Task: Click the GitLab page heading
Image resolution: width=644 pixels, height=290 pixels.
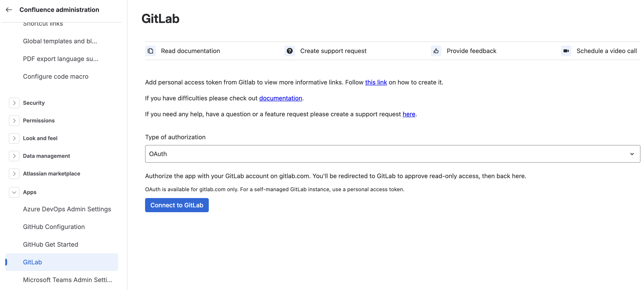Action: pyautogui.click(x=161, y=19)
